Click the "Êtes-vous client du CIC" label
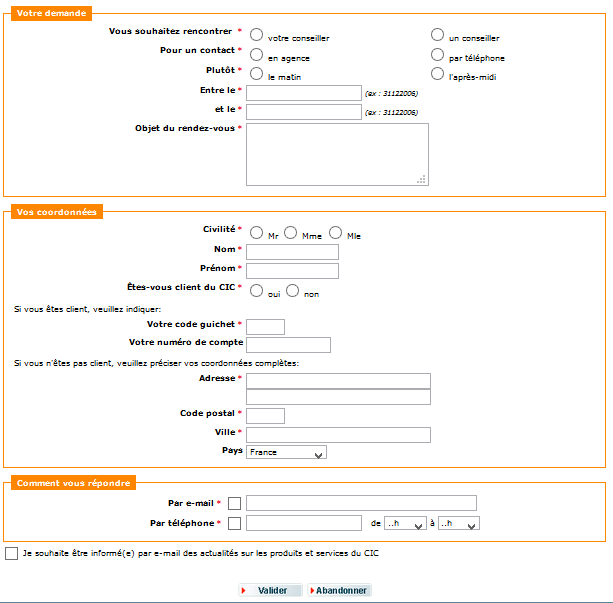613x603 pixels. click(181, 287)
